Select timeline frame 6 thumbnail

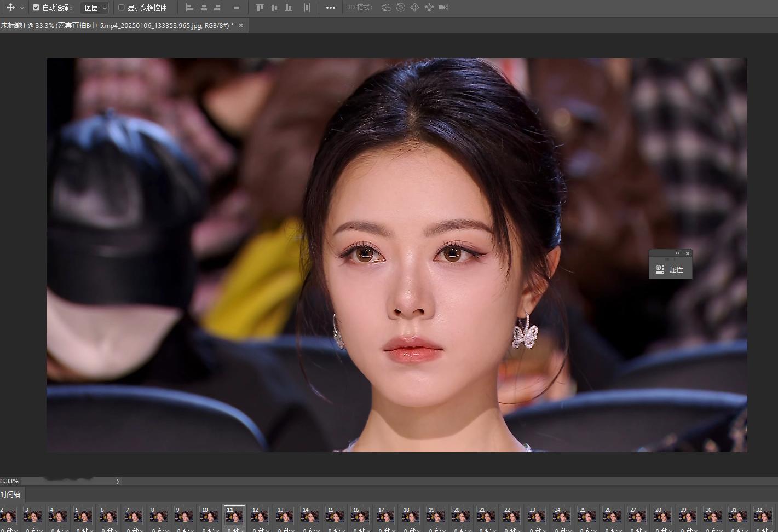(108, 516)
